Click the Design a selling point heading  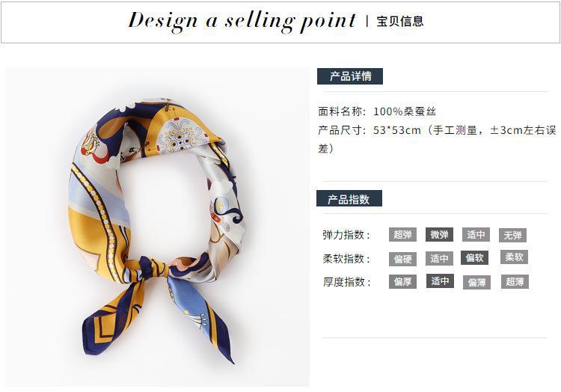click(242, 21)
